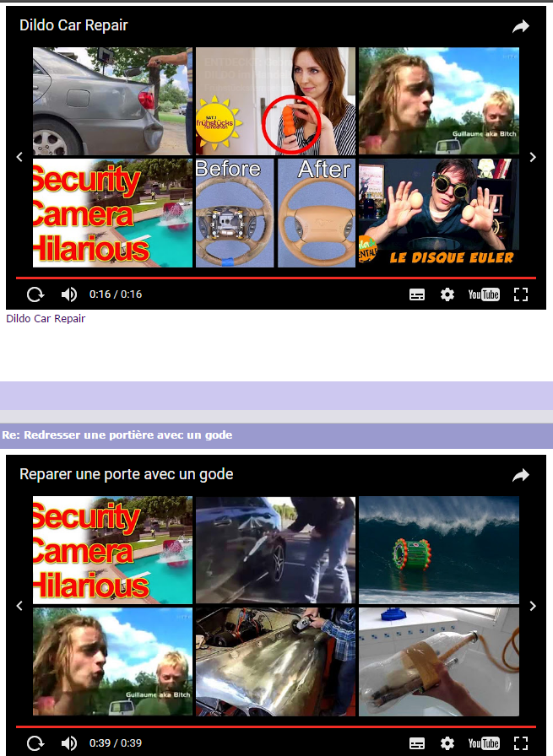553x756 pixels.
Task: Click the top video title in player
Action: [x=73, y=25]
